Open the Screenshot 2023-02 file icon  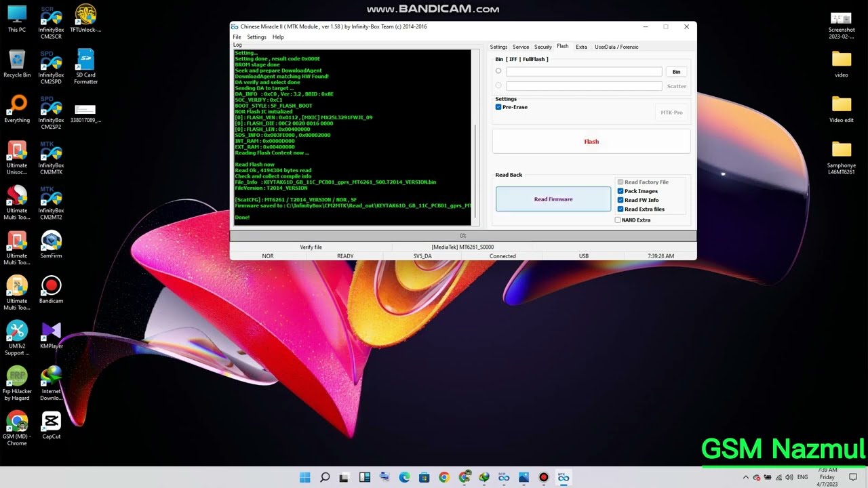(841, 26)
